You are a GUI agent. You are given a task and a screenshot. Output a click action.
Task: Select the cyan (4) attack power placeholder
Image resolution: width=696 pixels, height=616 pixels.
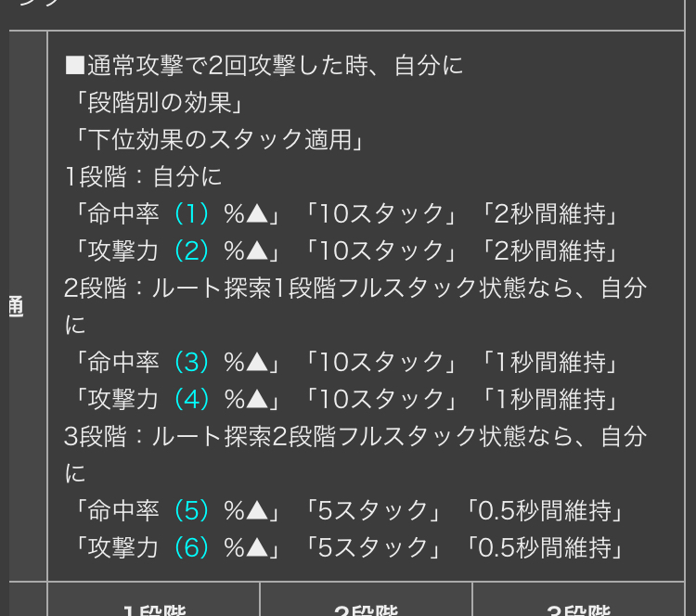[x=191, y=400]
